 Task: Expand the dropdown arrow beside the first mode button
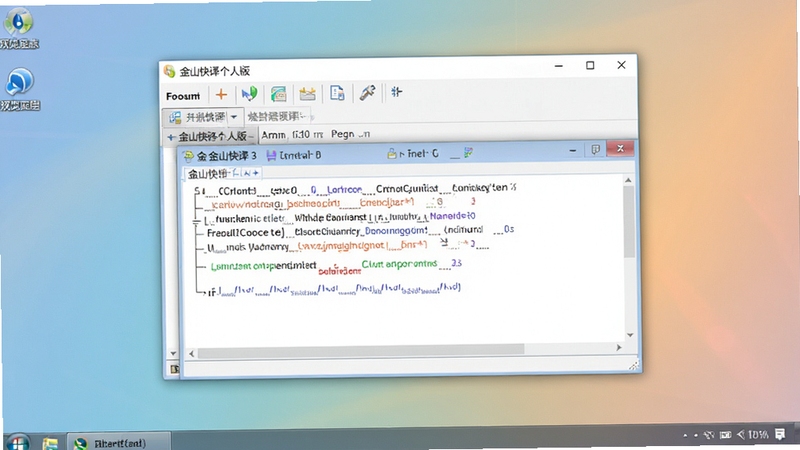[234, 117]
